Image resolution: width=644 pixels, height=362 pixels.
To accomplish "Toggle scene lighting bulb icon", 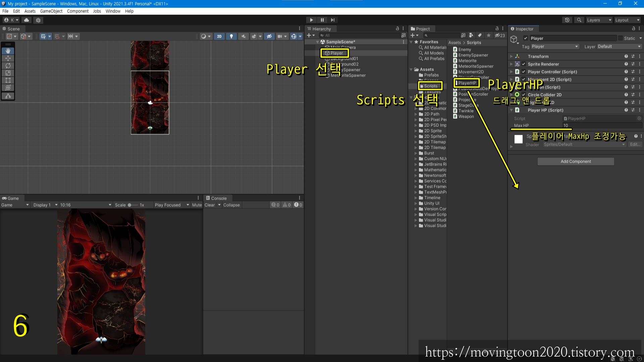I will 231,36.
